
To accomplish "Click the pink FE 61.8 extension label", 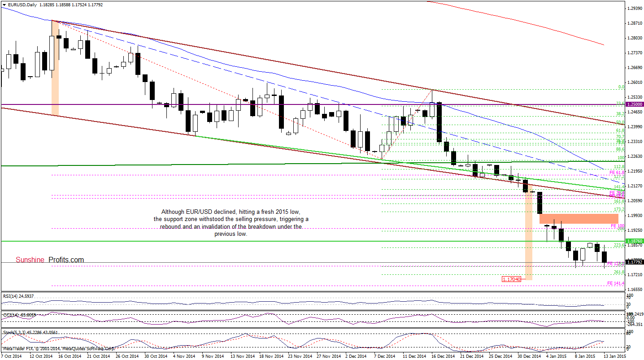I will [617, 173].
